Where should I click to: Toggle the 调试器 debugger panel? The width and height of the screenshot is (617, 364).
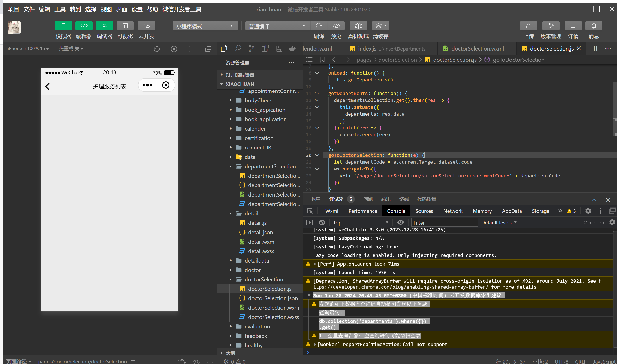[104, 26]
